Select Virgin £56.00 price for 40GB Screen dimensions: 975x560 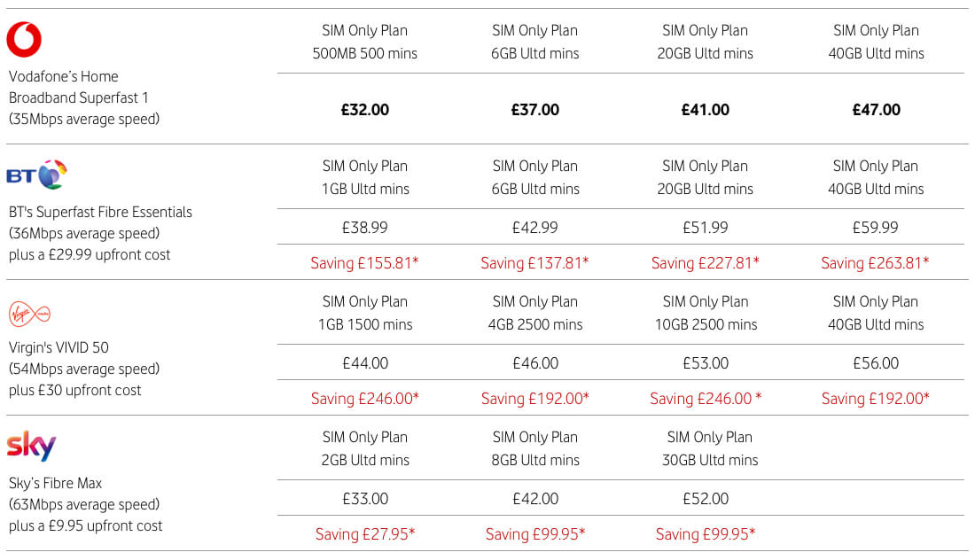pyautogui.click(x=876, y=363)
